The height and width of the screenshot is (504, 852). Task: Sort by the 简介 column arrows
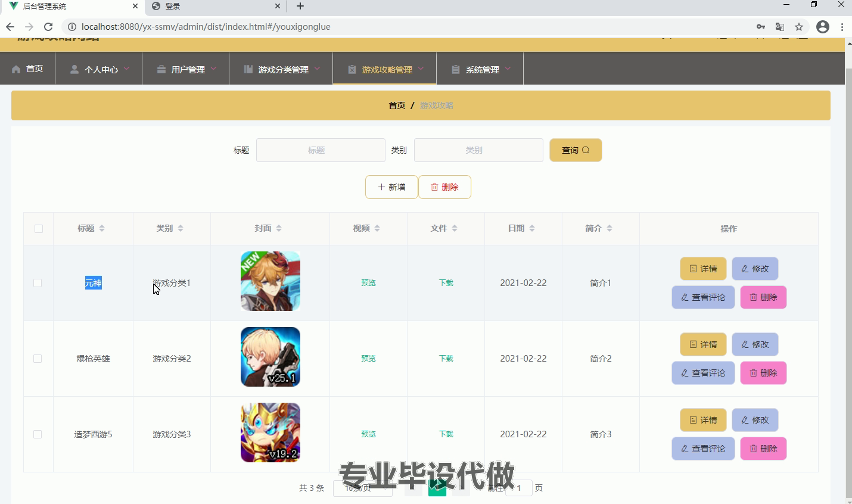coord(610,229)
